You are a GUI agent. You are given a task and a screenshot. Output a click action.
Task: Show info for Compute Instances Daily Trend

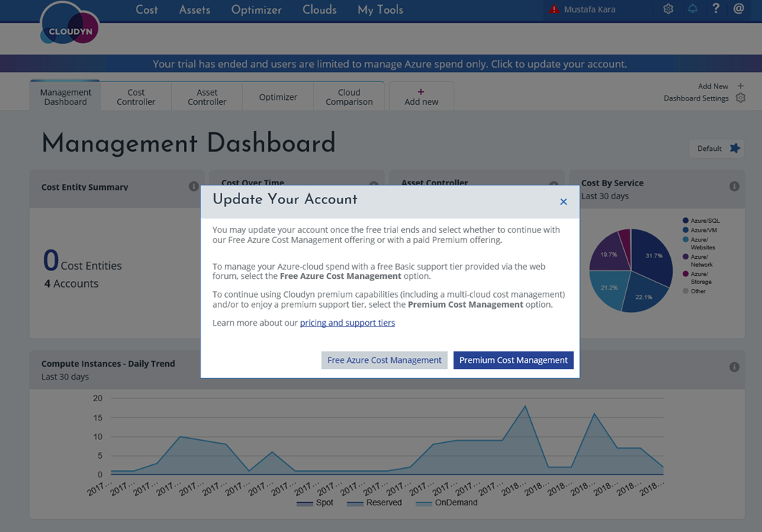(734, 367)
